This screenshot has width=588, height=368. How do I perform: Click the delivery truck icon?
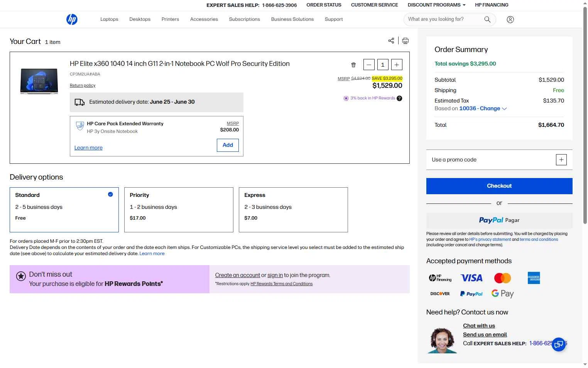pos(79,102)
